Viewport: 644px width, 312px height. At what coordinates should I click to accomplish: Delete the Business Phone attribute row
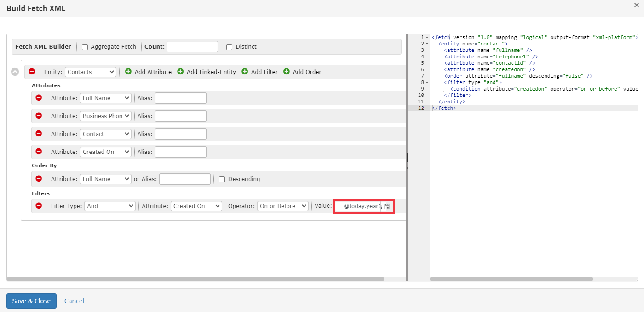click(39, 116)
